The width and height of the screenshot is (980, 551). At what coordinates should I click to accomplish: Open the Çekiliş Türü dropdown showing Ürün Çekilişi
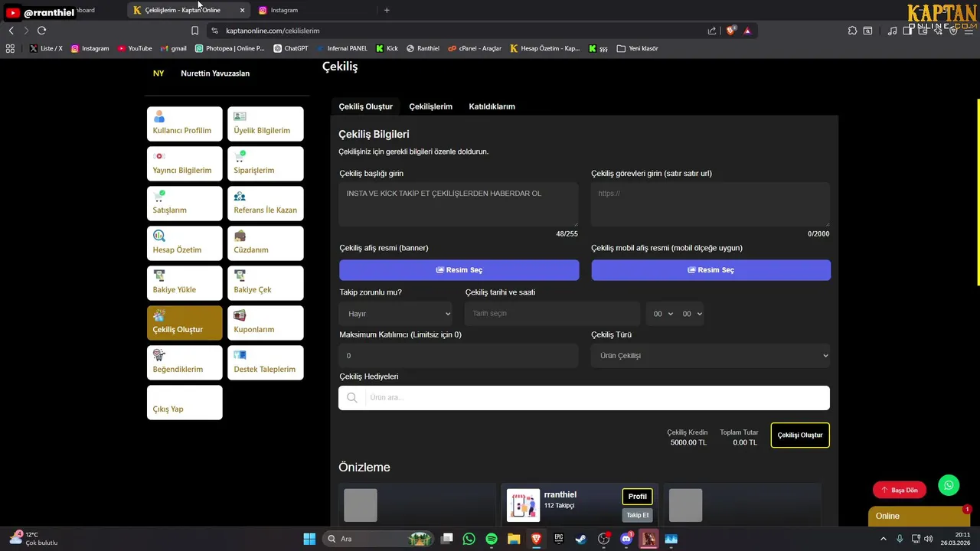pyautogui.click(x=710, y=356)
